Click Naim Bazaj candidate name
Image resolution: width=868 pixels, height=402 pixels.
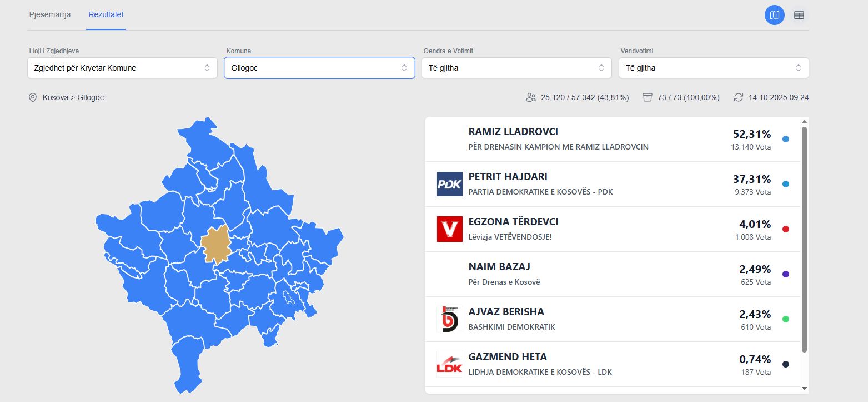point(499,267)
